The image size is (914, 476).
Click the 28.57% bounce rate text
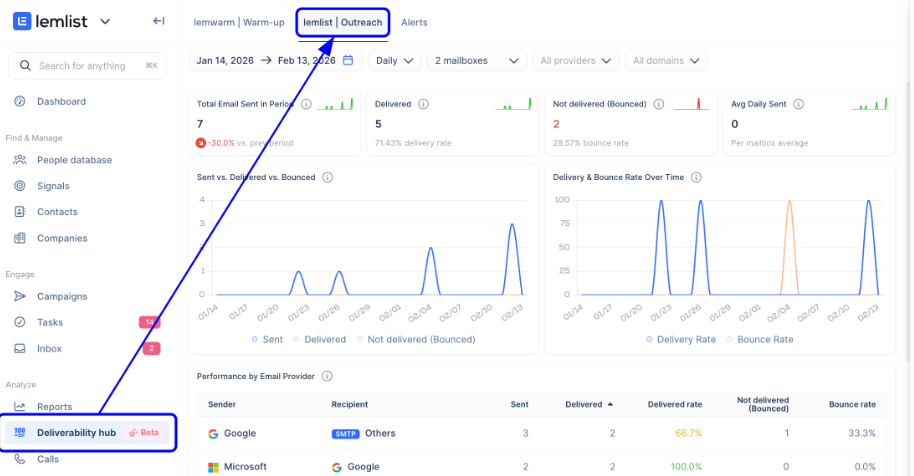pos(590,143)
